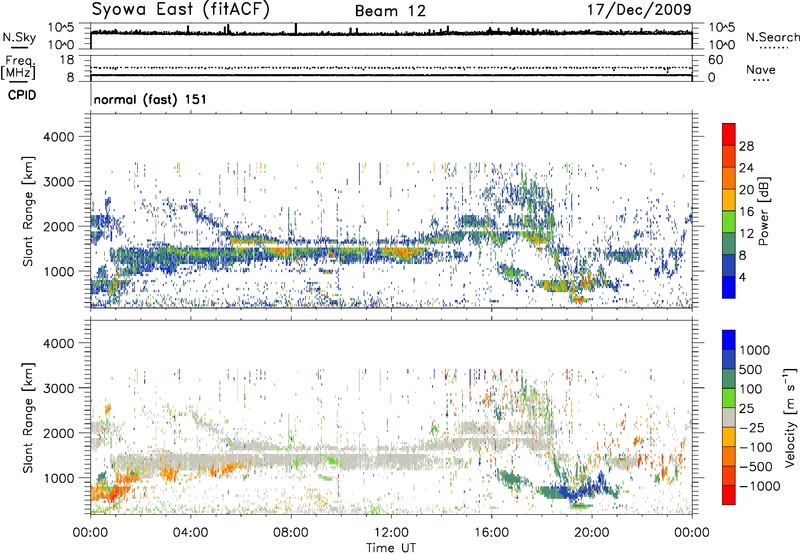800x554 pixels.
Task: Click the 'Velocity [m s-1]' colorbar title
Action: tap(790, 417)
